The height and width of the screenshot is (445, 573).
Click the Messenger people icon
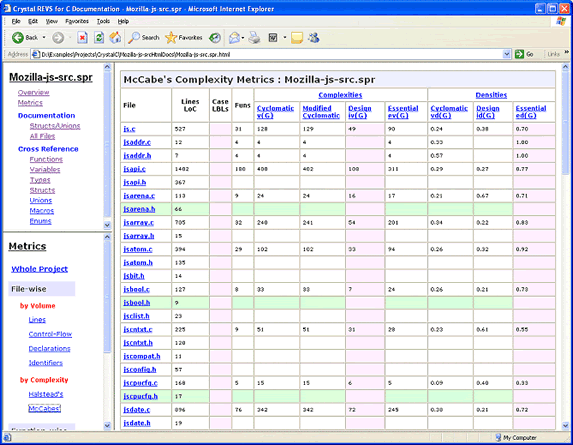point(314,37)
